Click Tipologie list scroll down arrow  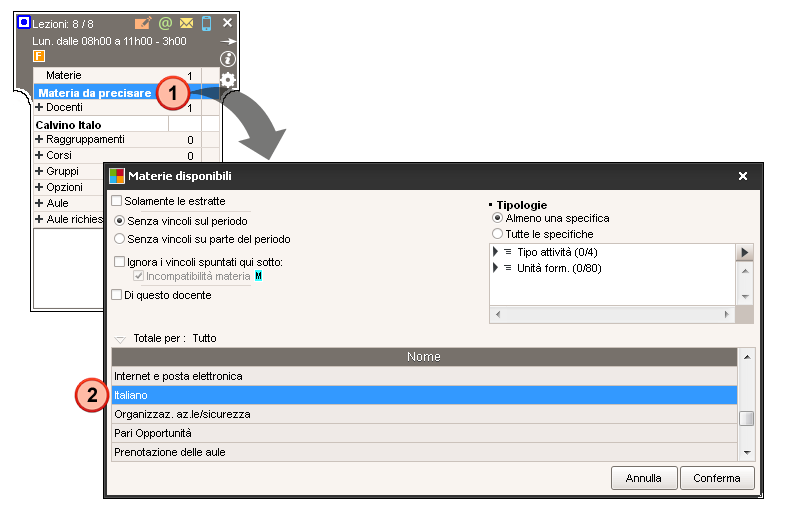[745, 297]
